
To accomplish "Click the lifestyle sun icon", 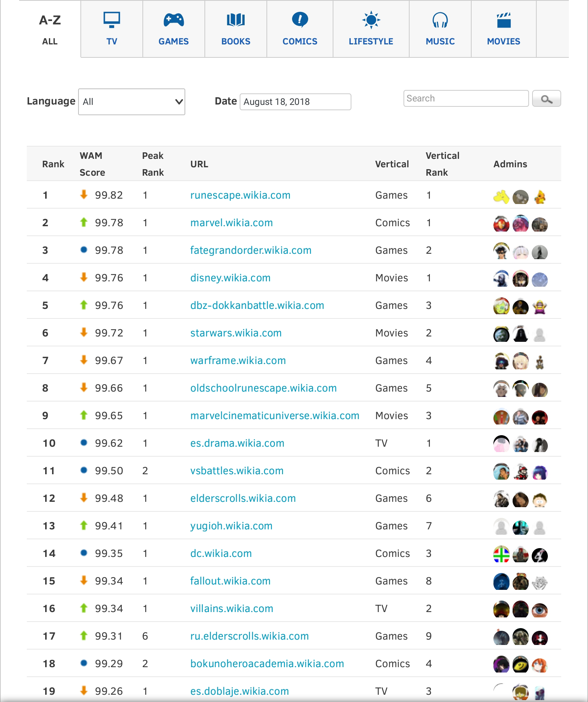I will 371,20.
